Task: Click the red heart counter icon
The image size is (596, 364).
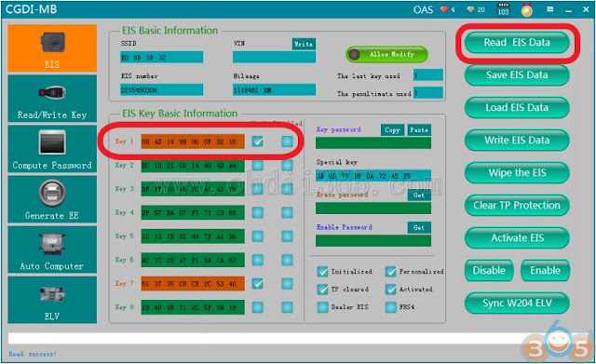Action: pos(444,9)
